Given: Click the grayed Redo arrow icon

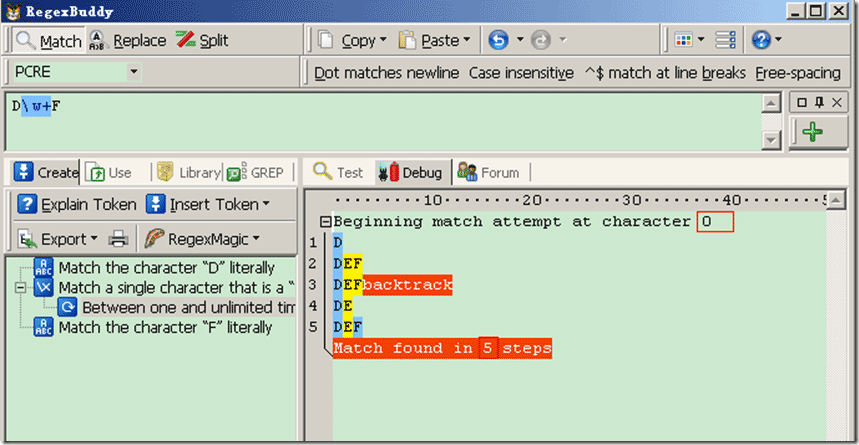Looking at the screenshot, I should pyautogui.click(x=541, y=40).
